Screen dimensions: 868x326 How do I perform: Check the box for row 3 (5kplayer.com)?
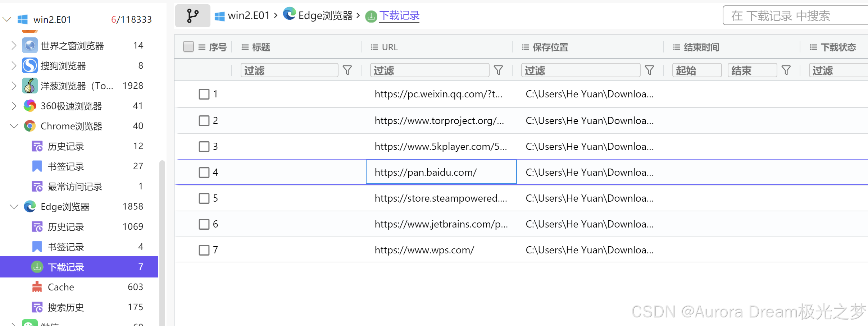coord(204,146)
